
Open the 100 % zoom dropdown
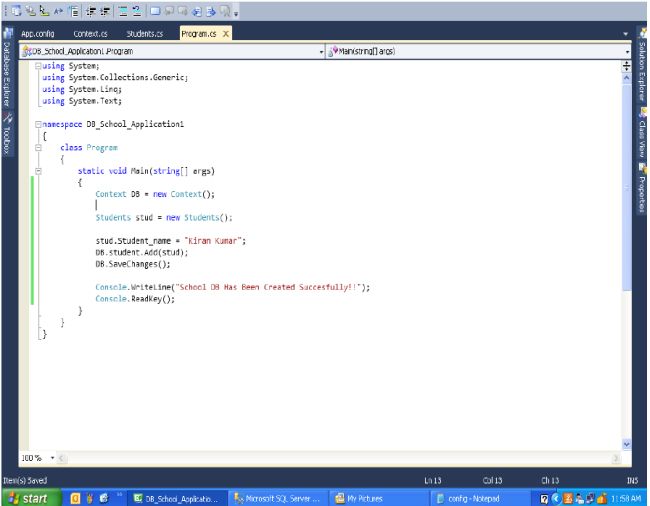coord(52,458)
